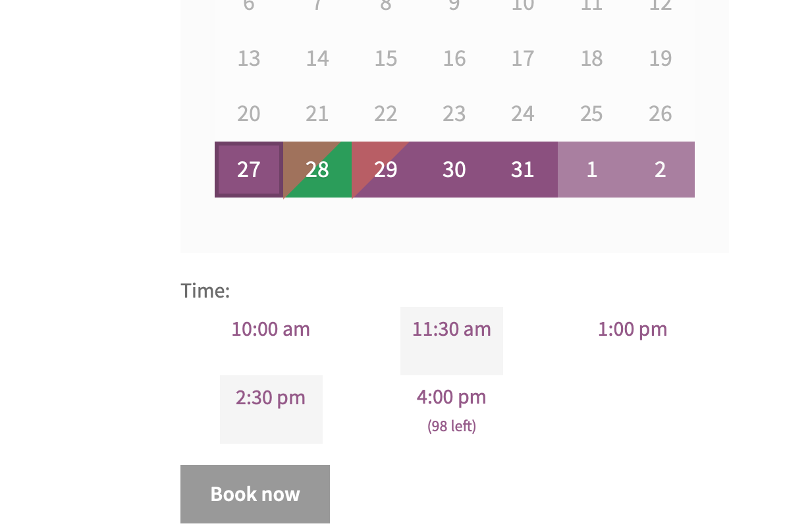Click the (98 left) availability label
This screenshot has width=810, height=532.
pos(451,426)
